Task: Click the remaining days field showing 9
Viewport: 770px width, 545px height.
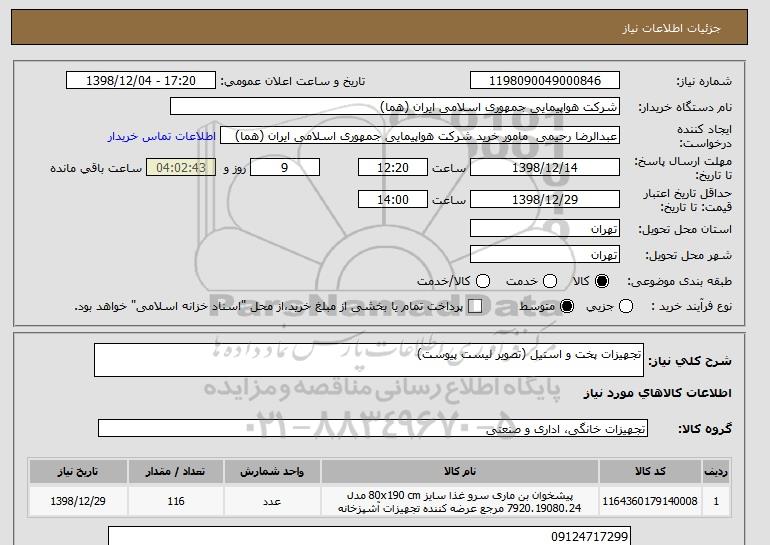Action: click(x=285, y=167)
